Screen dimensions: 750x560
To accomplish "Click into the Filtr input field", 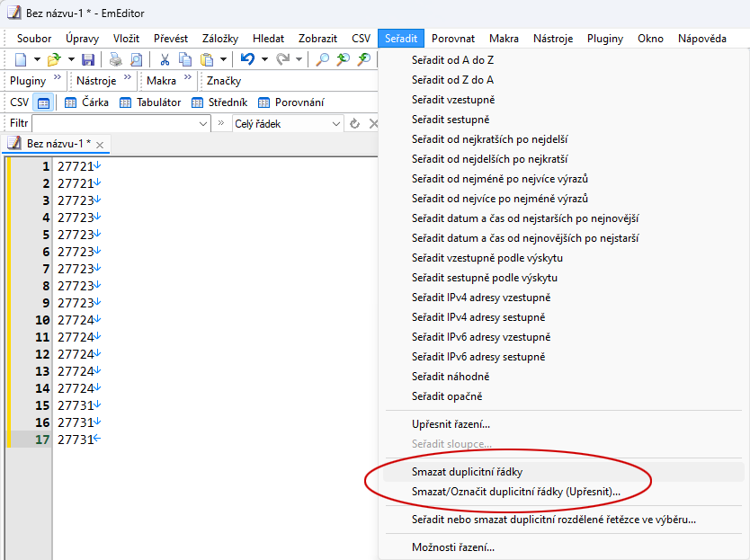I will pos(115,124).
